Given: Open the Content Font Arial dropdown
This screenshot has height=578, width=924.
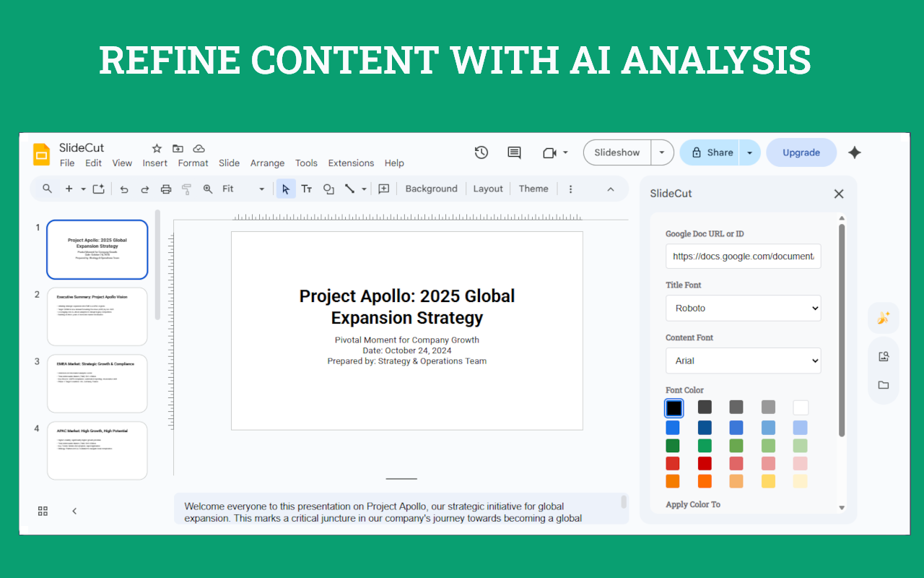Looking at the screenshot, I should click(x=743, y=361).
